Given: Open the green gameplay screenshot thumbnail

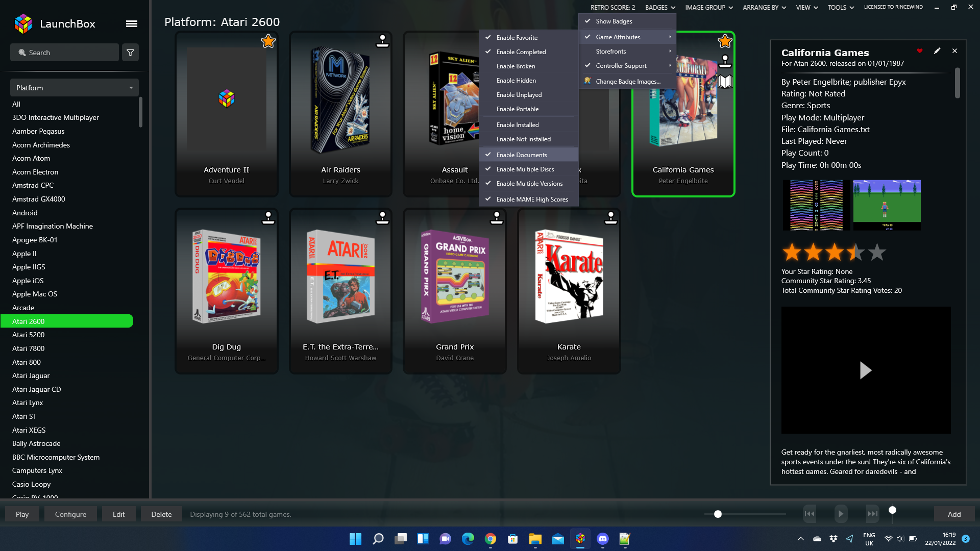Looking at the screenshot, I should pyautogui.click(x=887, y=205).
